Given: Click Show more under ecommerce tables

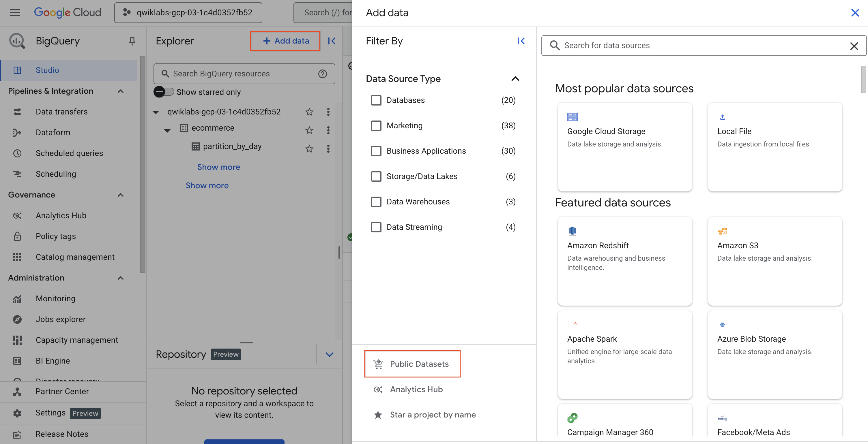Looking at the screenshot, I should (x=219, y=167).
